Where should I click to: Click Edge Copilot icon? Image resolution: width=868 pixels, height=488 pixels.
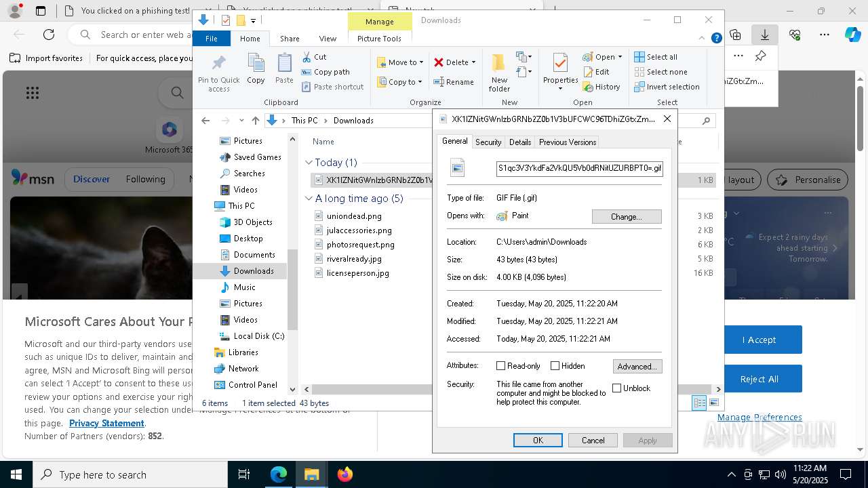tap(852, 35)
